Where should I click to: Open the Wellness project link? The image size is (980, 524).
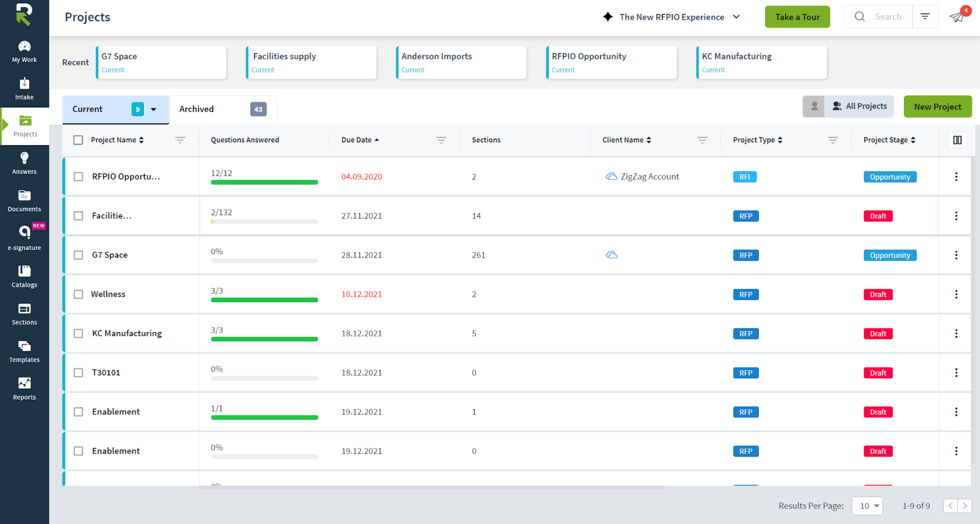tap(108, 294)
